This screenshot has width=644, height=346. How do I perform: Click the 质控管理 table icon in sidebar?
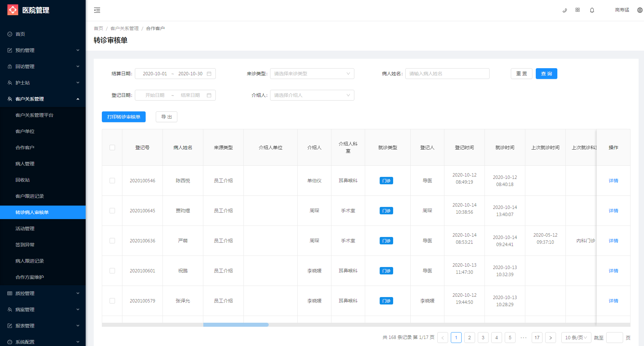[10, 293]
